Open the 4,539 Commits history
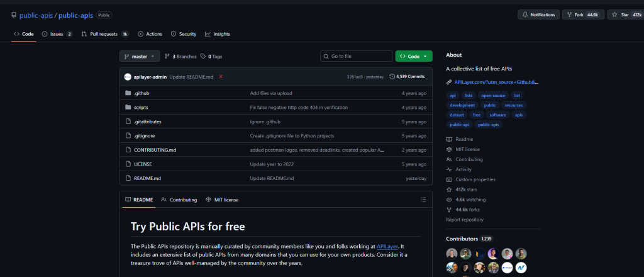The image size is (644, 277). point(407,76)
